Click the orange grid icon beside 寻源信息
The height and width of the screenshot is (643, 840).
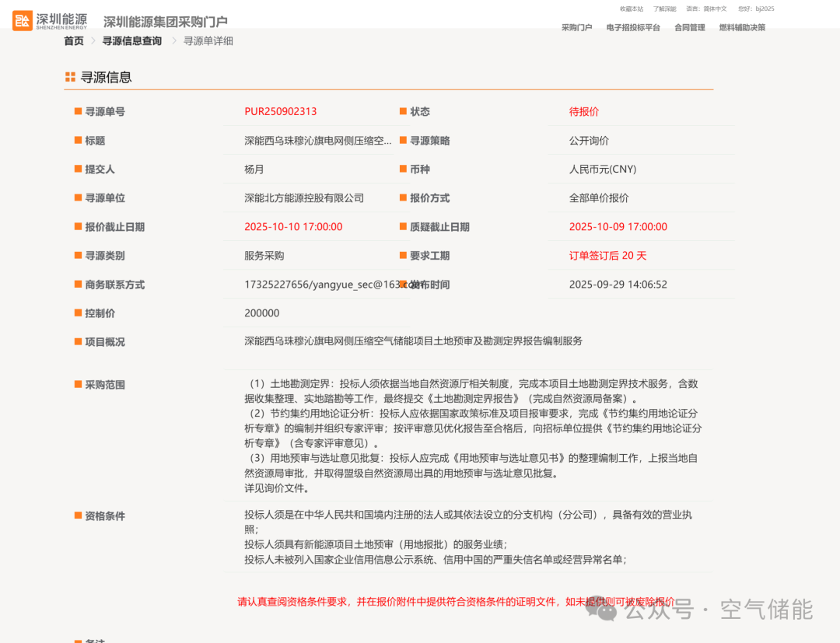coord(70,77)
